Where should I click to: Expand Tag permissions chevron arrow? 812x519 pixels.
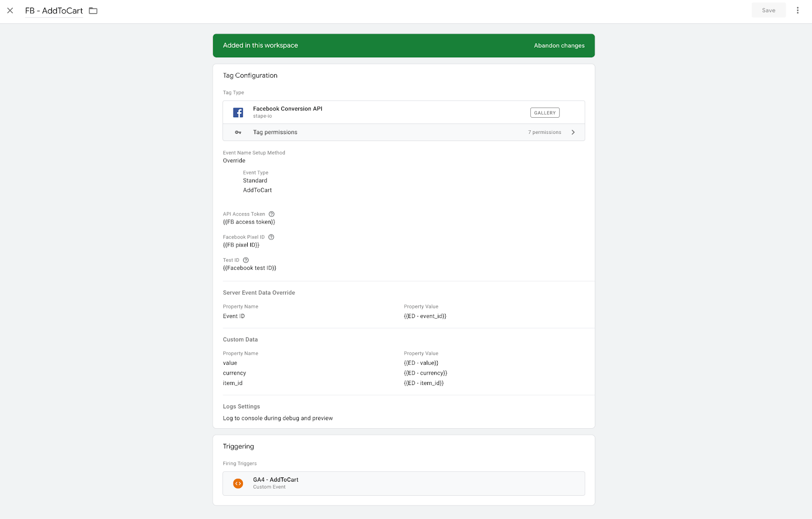pos(573,132)
